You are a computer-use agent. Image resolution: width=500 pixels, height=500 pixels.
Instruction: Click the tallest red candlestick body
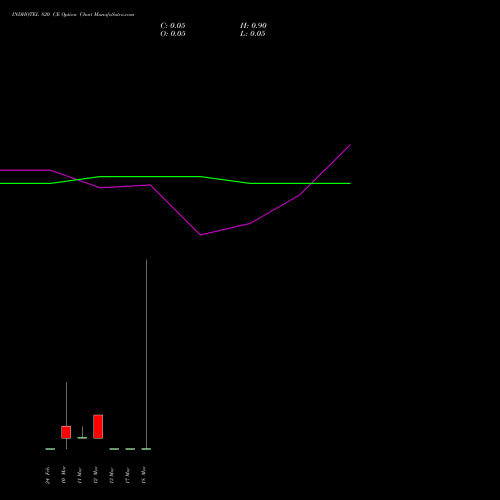[x=98, y=427]
